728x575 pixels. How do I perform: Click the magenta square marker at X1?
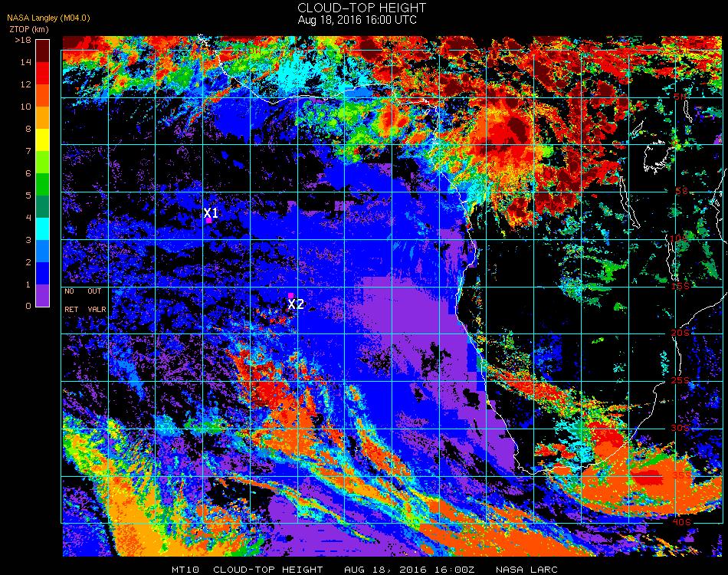[x=209, y=221]
